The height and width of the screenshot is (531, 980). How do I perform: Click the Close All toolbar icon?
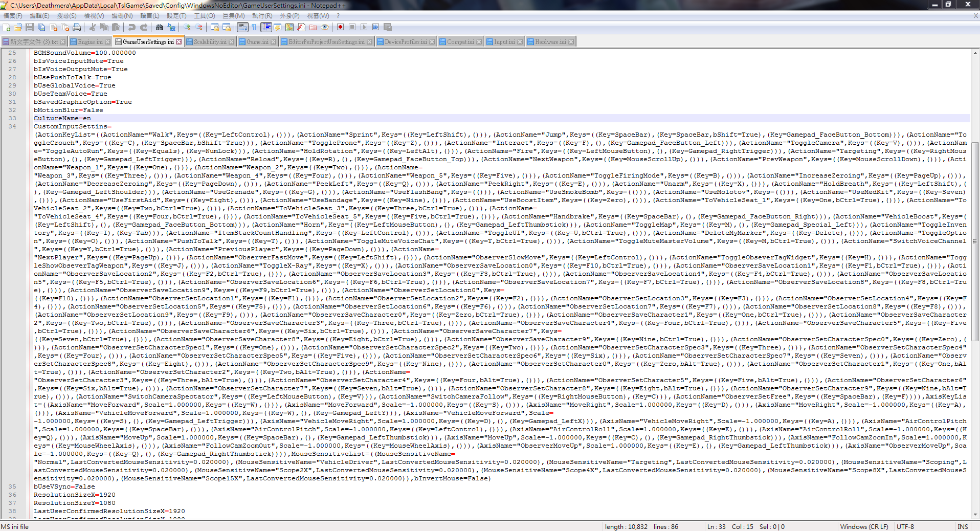pyautogui.click(x=65, y=27)
